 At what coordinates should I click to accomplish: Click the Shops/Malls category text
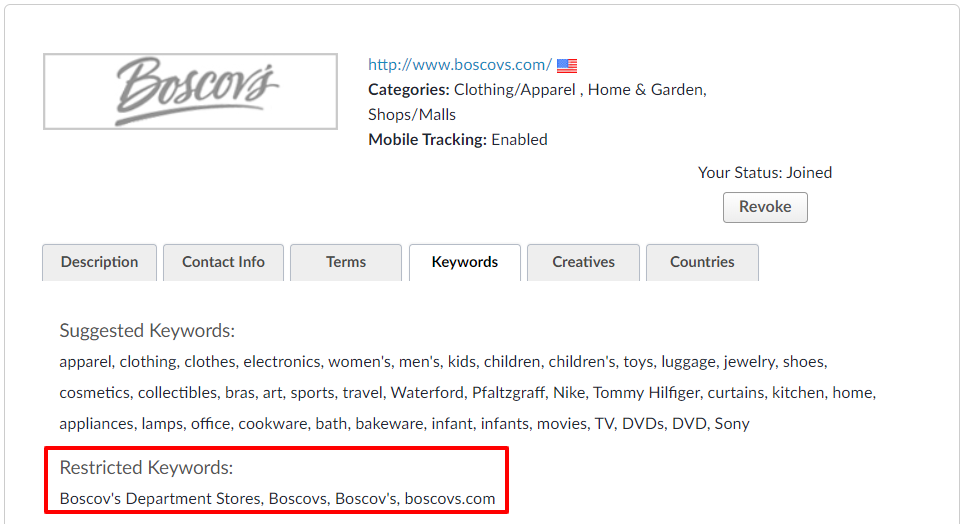[x=412, y=115]
